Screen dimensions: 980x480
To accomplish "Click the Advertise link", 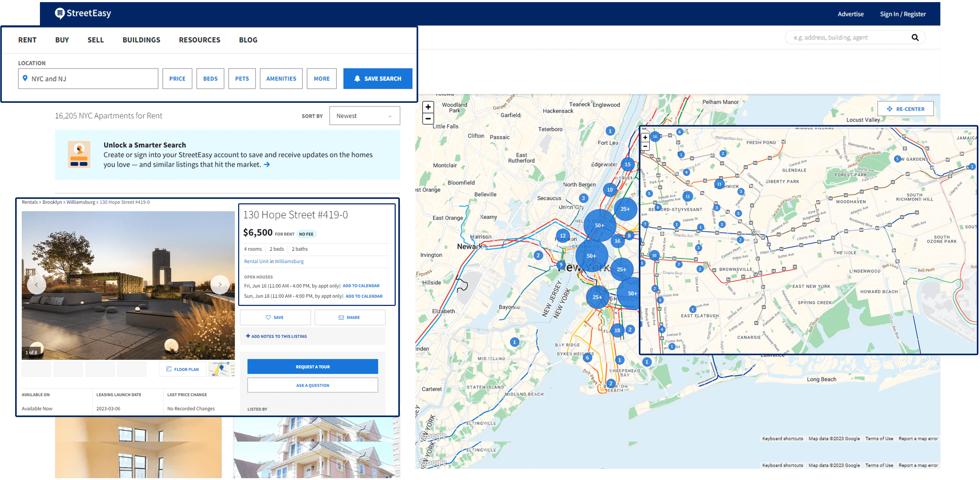I will tap(851, 14).
